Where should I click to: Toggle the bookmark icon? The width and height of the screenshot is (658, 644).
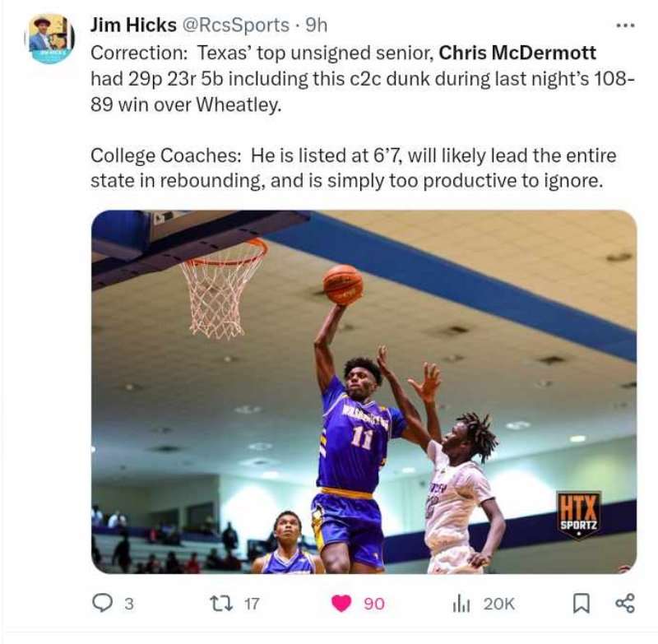point(582,605)
